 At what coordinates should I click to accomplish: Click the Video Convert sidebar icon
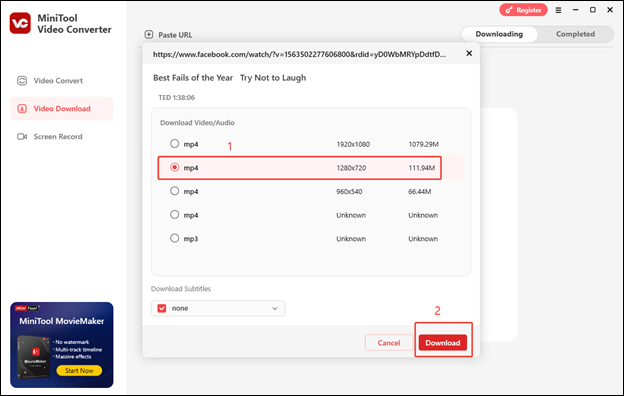22,81
